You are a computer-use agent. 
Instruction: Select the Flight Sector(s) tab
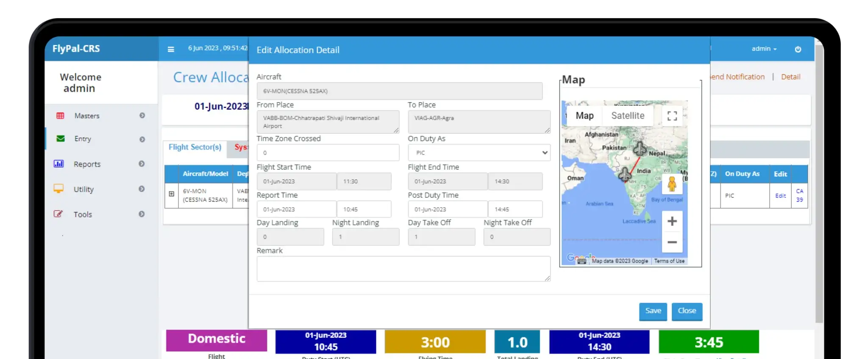pyautogui.click(x=195, y=147)
